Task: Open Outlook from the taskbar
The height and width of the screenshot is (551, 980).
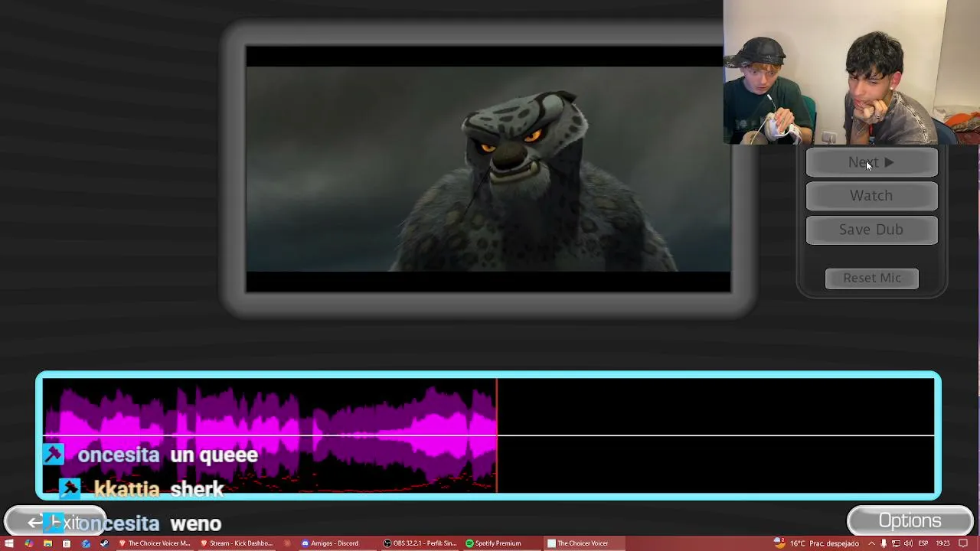Action: tap(86, 543)
